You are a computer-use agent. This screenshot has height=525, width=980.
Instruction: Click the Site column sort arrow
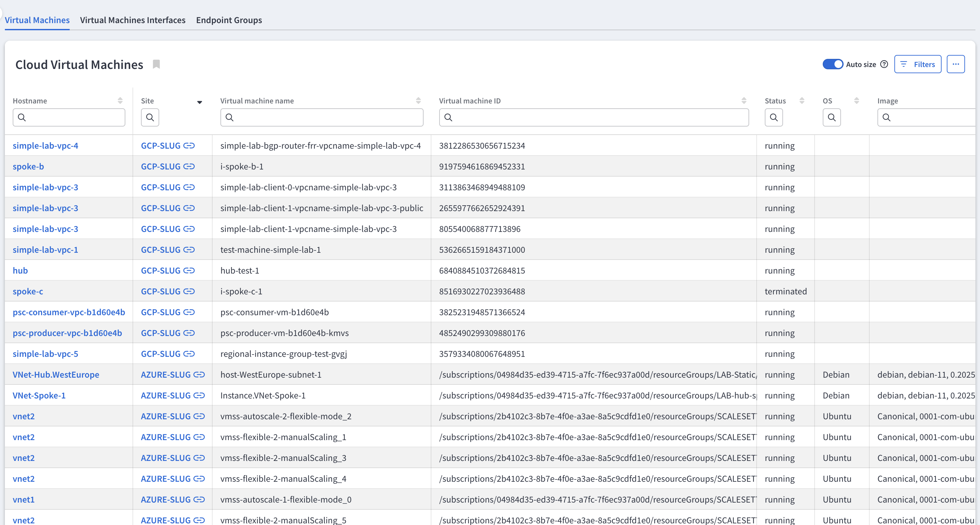point(199,102)
